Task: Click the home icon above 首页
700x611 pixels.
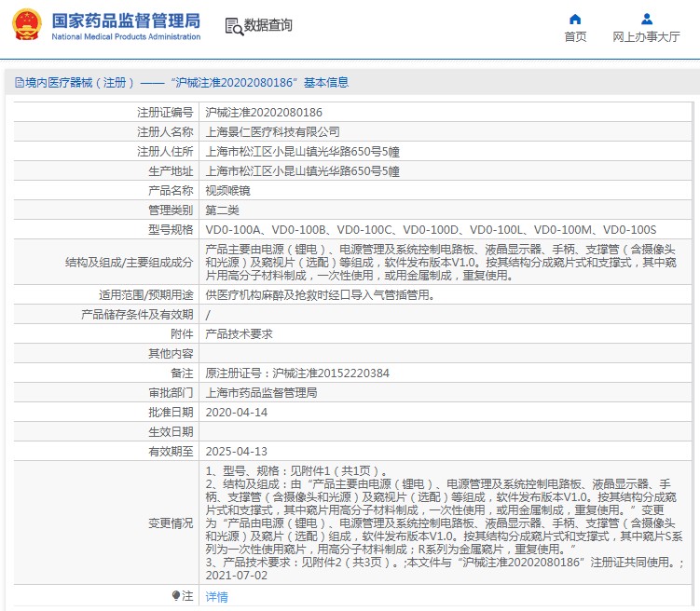Action: 575,19
